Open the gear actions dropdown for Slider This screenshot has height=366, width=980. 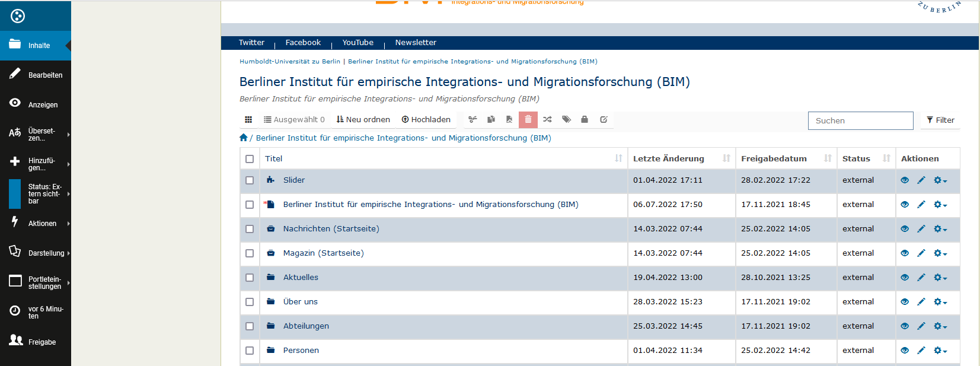940,180
